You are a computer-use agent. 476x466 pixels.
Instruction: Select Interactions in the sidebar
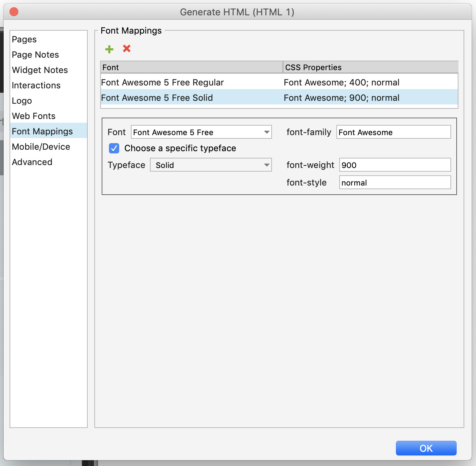(x=36, y=85)
